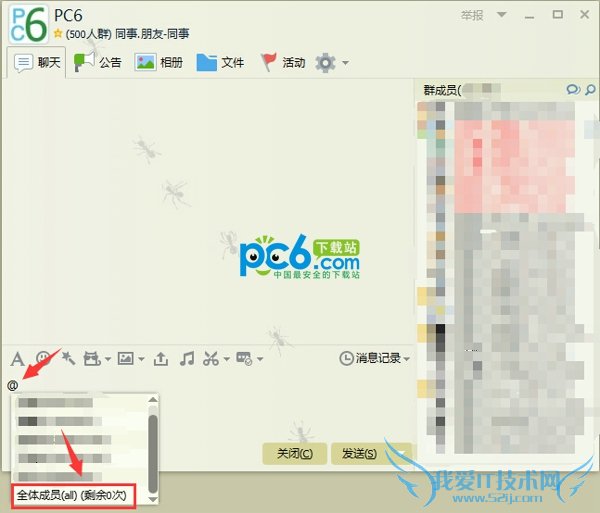Expand the group apps icon dropdown arrow
The width and height of the screenshot is (600, 513).
point(260,359)
